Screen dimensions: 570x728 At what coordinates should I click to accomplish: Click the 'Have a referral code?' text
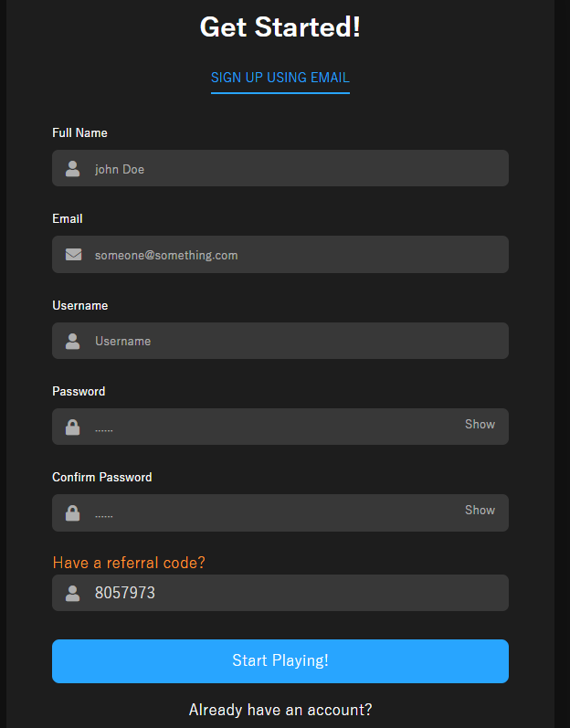(x=129, y=563)
